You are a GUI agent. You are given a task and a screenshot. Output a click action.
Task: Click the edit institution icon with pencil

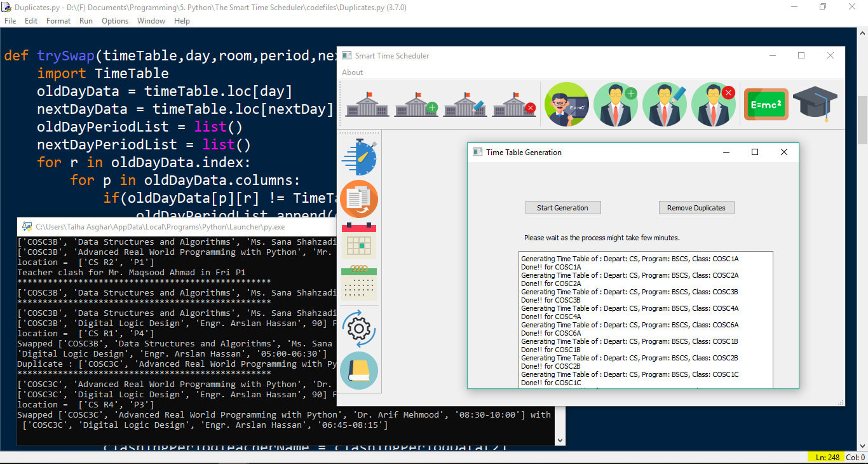pos(465,105)
